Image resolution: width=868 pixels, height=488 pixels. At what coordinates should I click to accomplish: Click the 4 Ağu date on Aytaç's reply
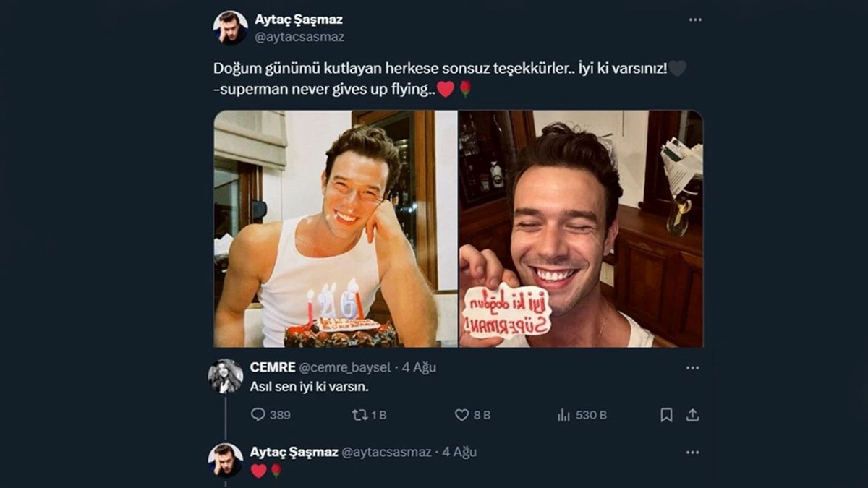coord(459,452)
